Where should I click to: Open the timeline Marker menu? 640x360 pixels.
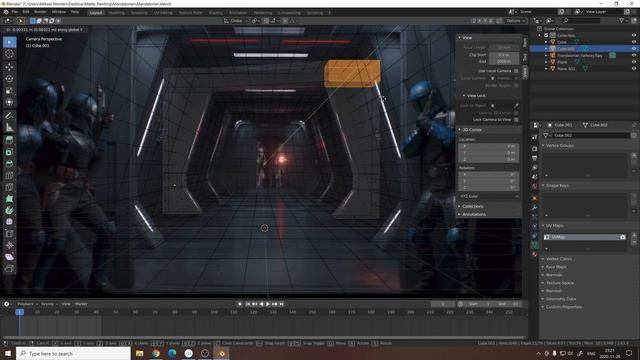81,304
